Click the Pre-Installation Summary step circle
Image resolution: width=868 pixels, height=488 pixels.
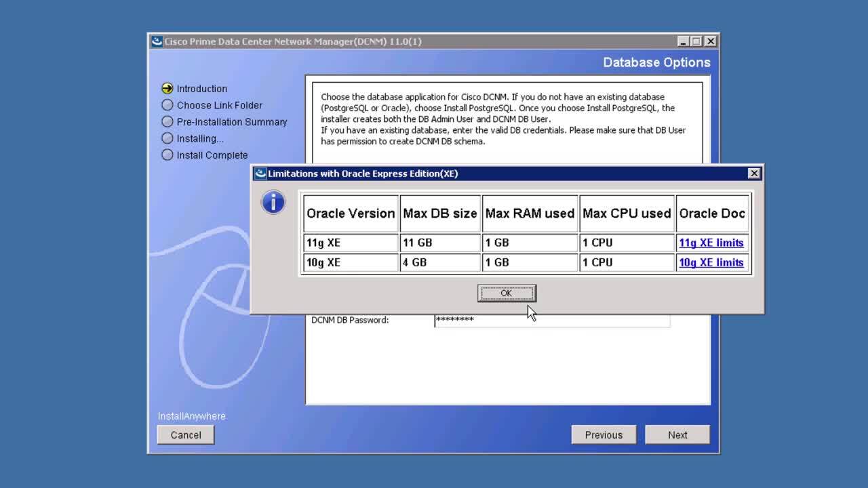tap(167, 122)
